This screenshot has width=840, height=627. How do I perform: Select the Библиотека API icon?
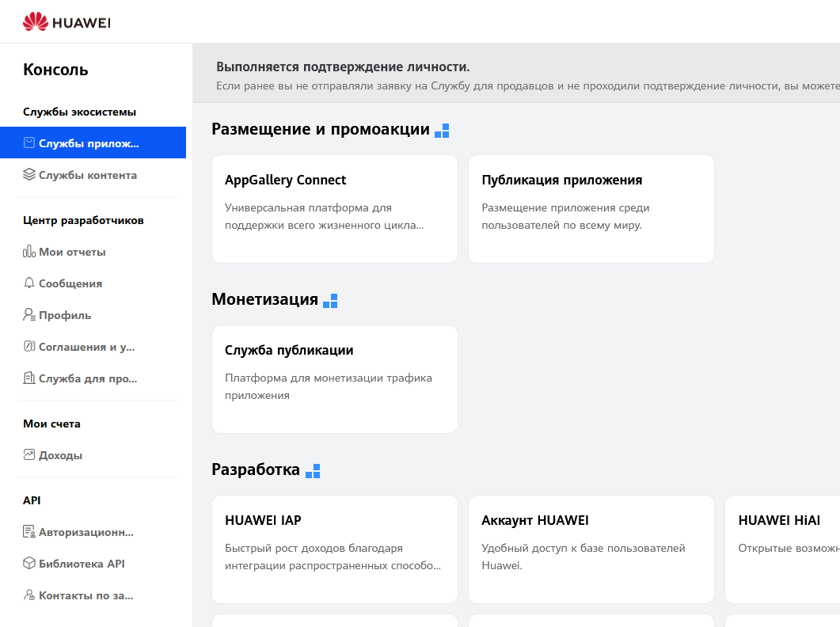point(29,563)
